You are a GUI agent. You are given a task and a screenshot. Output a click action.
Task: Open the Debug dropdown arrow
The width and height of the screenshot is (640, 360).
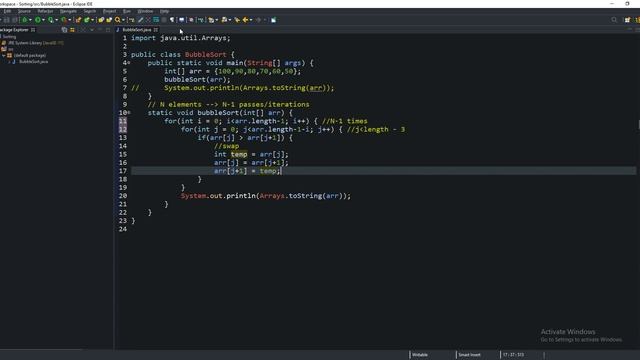coord(30,20)
